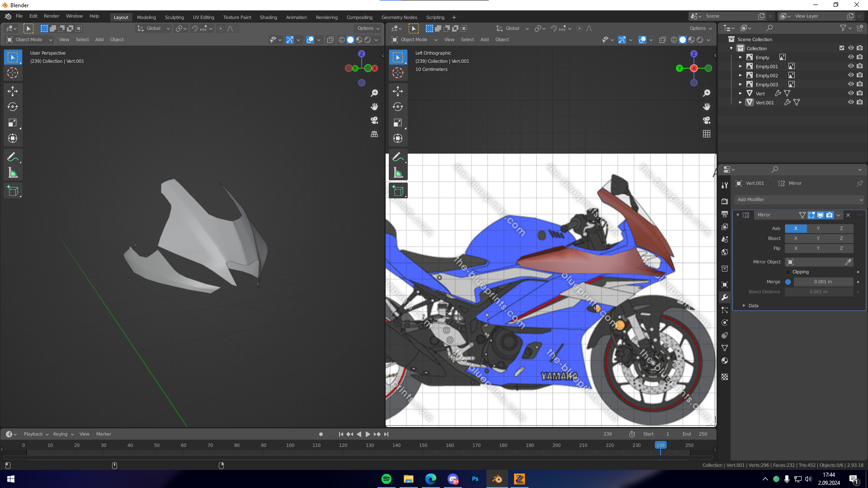Select the Add Cube tool in right viewport
Image resolution: width=868 pixels, height=488 pixels.
pos(398,191)
